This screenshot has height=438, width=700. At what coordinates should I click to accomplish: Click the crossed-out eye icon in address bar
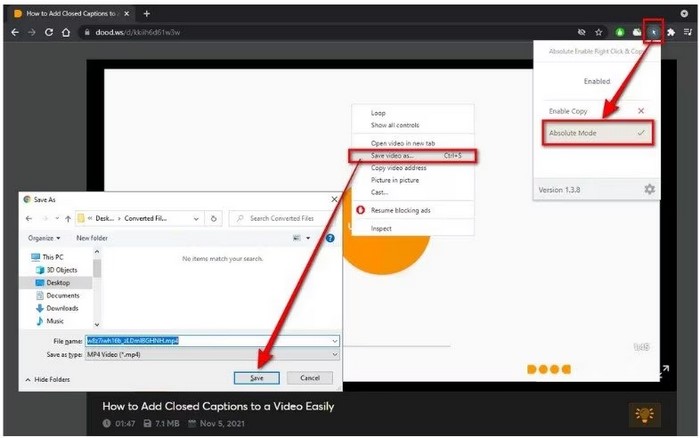(x=581, y=32)
